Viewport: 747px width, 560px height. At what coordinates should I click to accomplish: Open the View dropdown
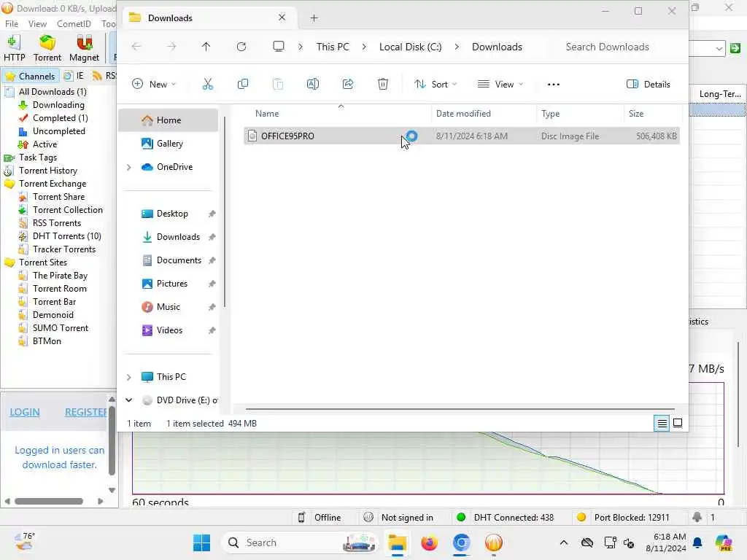(x=500, y=85)
